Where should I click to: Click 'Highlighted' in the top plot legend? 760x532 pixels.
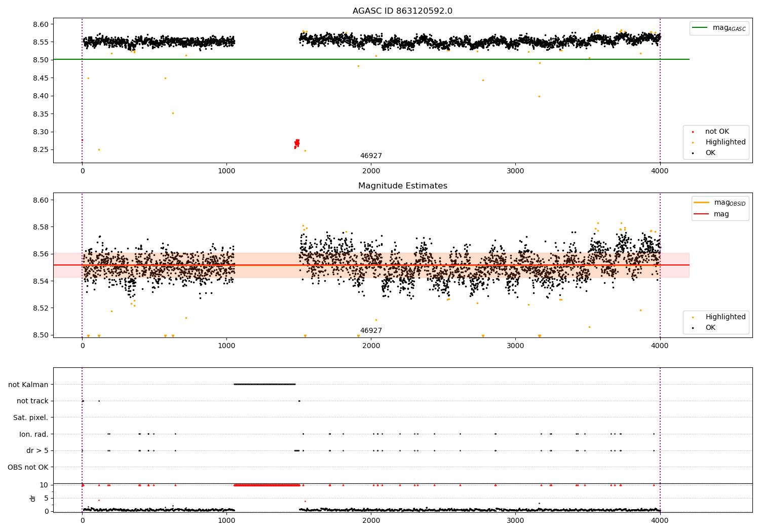(x=726, y=142)
